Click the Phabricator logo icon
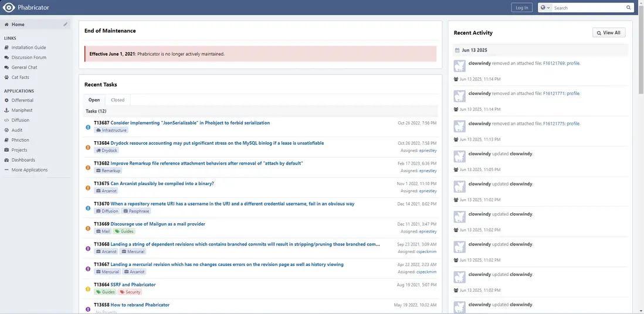Screen dimensions: 644x314 [x=9, y=8]
